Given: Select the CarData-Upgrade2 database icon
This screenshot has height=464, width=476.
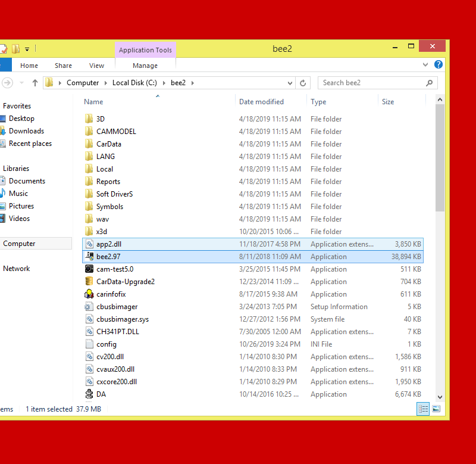Looking at the screenshot, I should [89, 282].
